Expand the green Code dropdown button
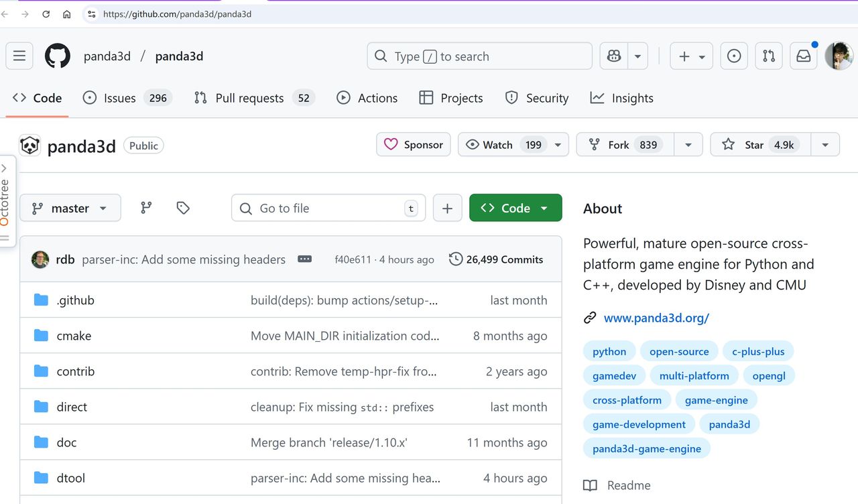 coord(515,208)
